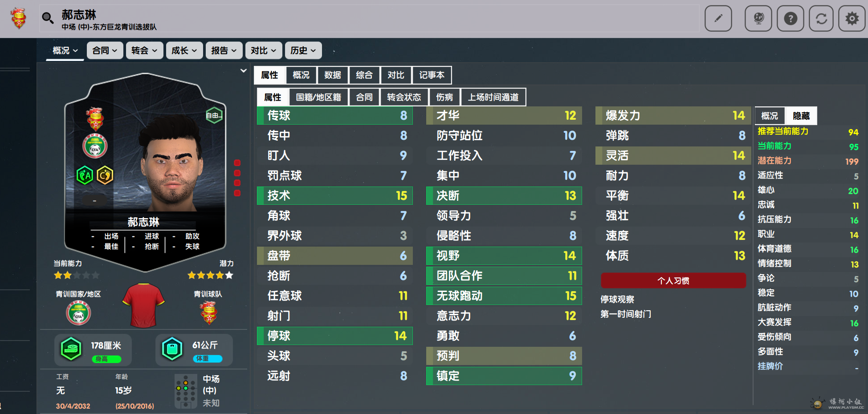Image resolution: width=868 pixels, height=414 pixels.
Task: Click the magnifier search icon
Action: tap(47, 18)
